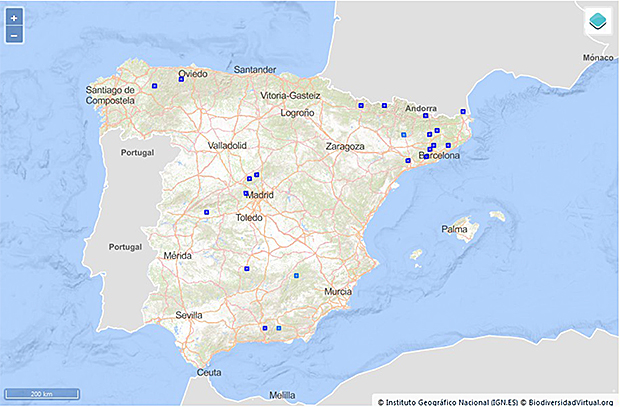
Task: Click the Sevilla city label
Action: click(189, 315)
